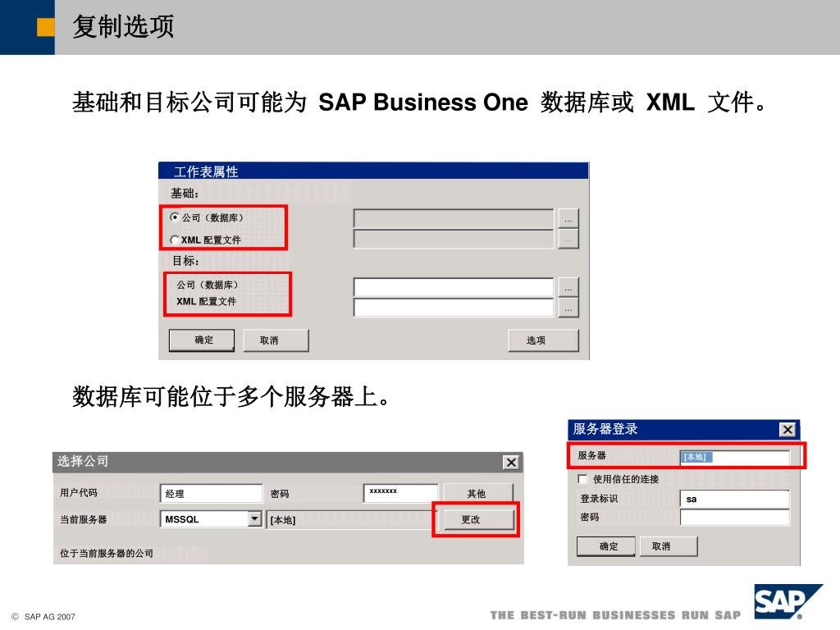This screenshot has height=630, width=840.
Task: Click browse button beside 目标 company field
Action: tap(568, 287)
